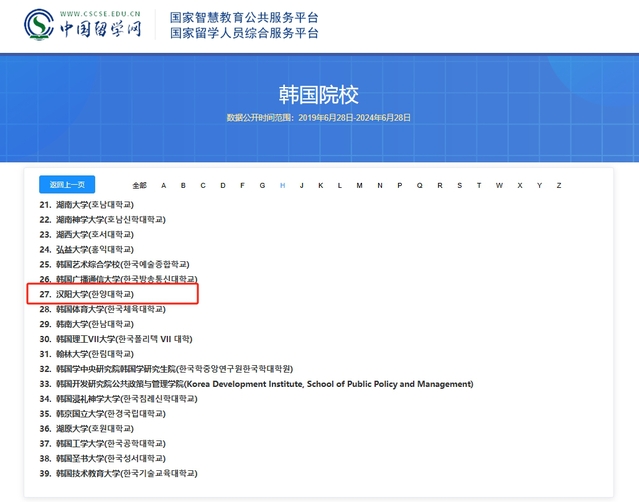Filter institutions by letter P

coord(400,185)
